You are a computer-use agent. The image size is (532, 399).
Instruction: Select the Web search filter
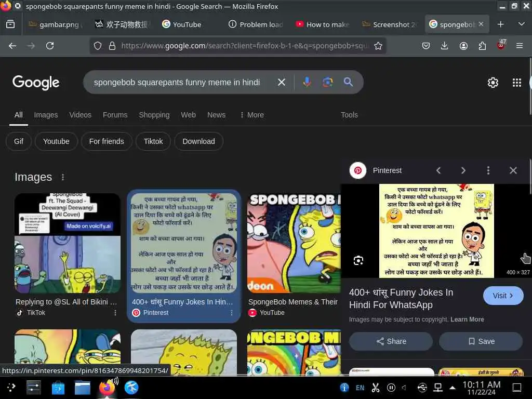point(188,115)
